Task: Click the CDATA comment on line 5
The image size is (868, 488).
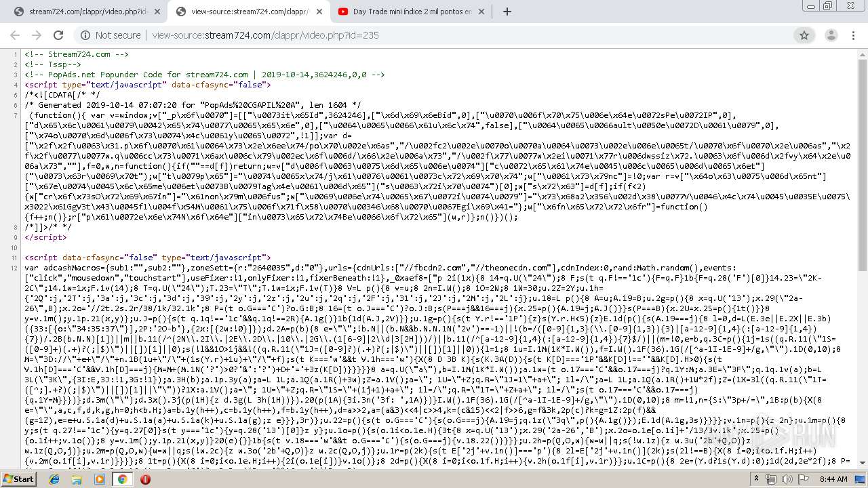Action: coord(62,95)
